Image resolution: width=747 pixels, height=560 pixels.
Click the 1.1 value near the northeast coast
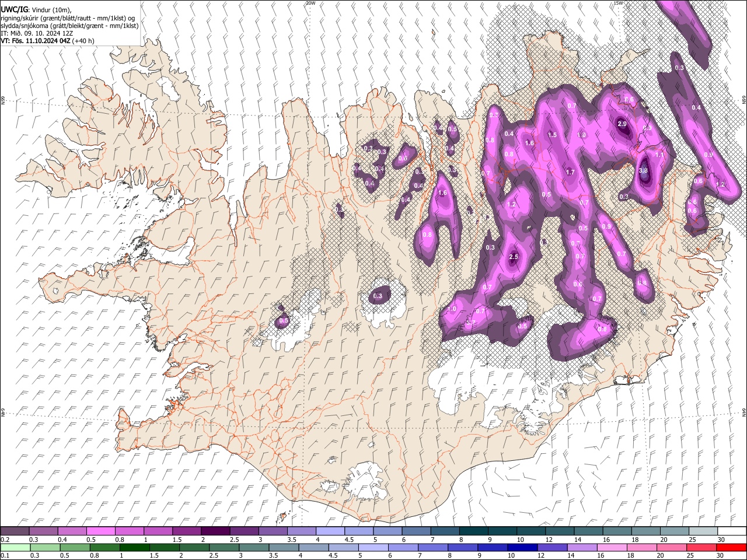[x=659, y=155]
